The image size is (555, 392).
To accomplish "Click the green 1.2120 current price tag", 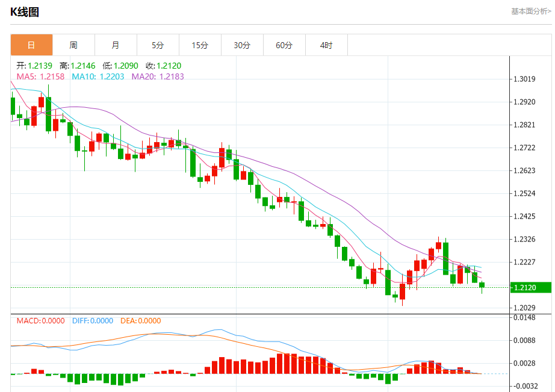I will tap(531, 288).
